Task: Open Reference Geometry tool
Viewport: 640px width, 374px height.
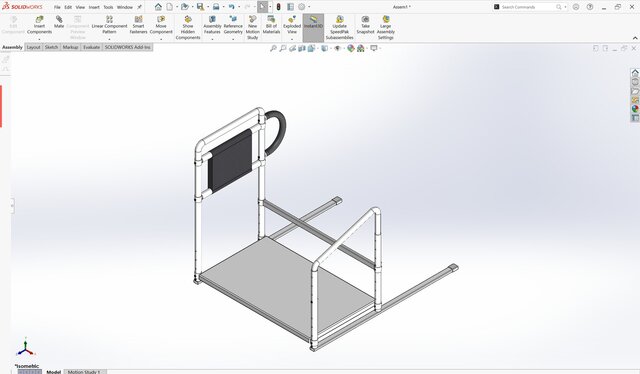Action: [x=233, y=25]
